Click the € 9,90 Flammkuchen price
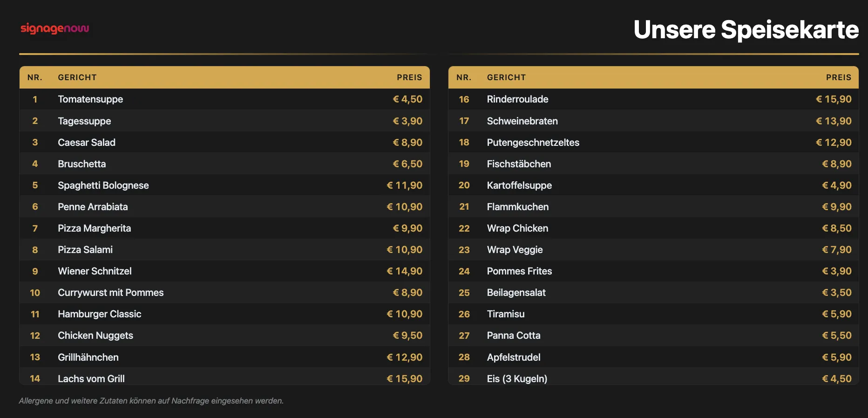Screen dimensions: 868x418 837,207
